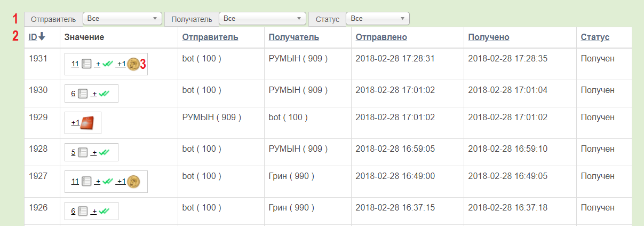Sort table by Получатель column
The height and width of the screenshot is (226, 644).
coord(294,37)
